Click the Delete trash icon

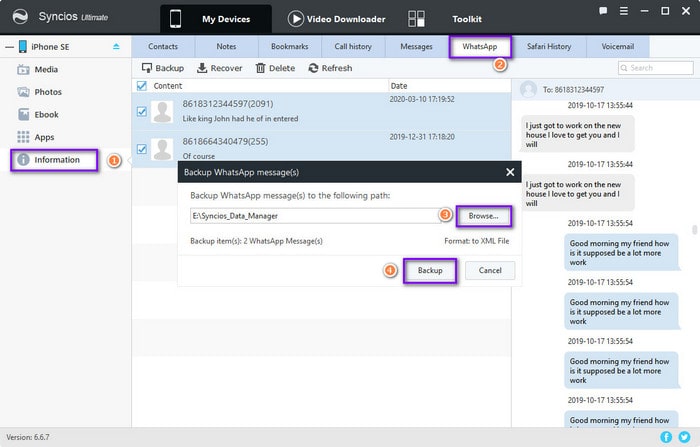tap(260, 68)
